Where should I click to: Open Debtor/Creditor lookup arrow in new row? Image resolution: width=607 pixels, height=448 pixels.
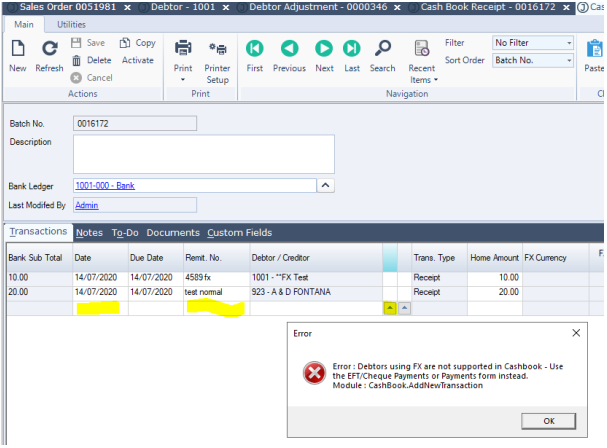click(x=390, y=308)
